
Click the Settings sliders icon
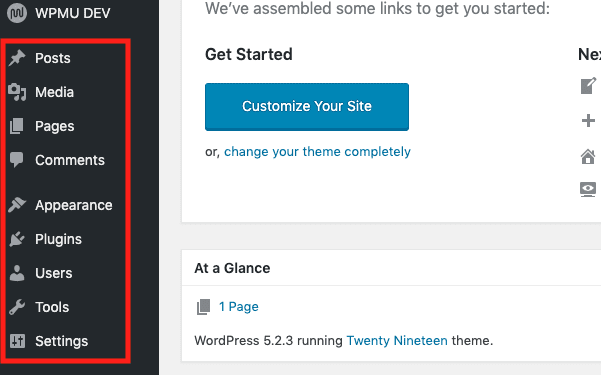point(17,341)
